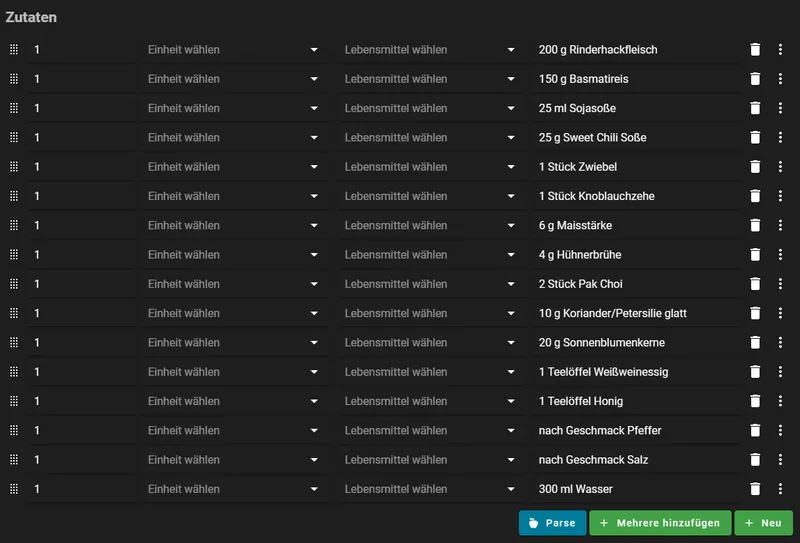Open options menu for Salz row

(x=780, y=460)
